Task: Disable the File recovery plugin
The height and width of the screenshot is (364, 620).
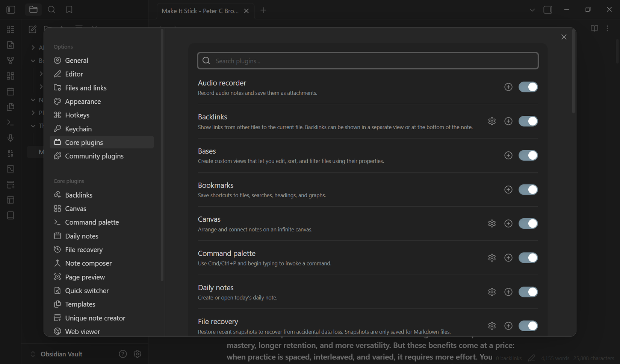Action: click(528, 326)
